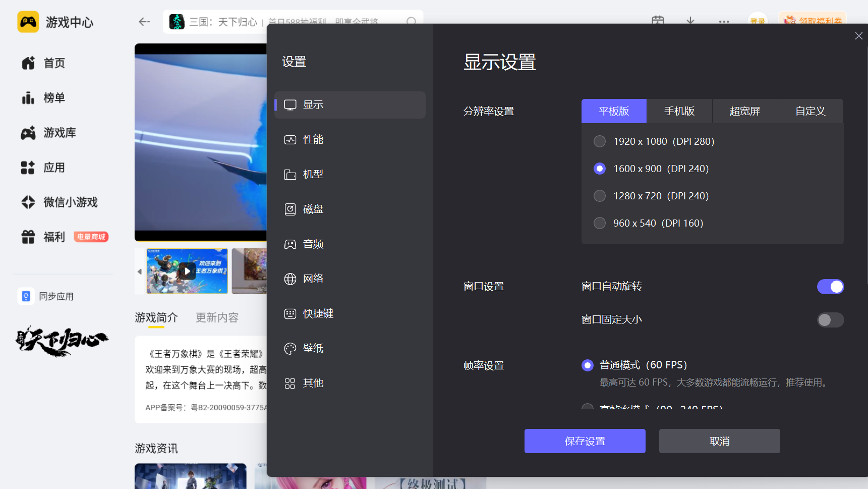The image size is (868, 489).
Task: Click the back arrow next to search
Action: point(144,22)
